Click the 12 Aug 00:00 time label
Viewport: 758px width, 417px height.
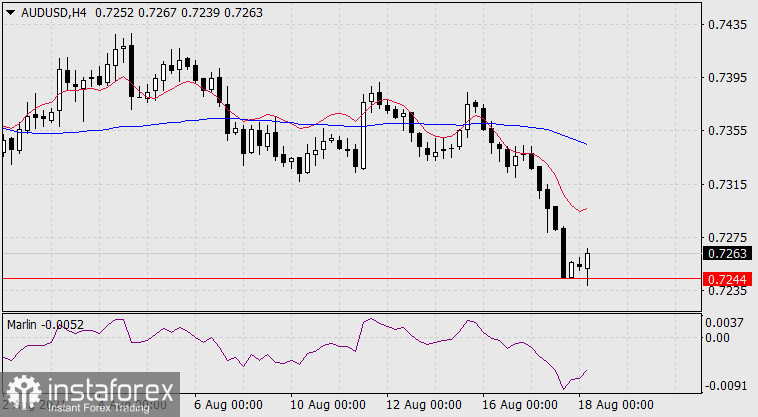click(424, 405)
